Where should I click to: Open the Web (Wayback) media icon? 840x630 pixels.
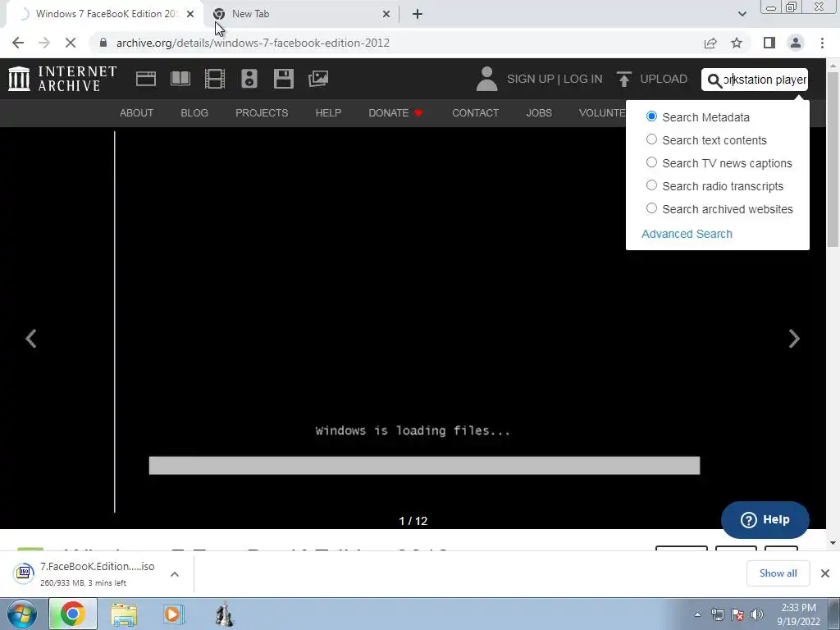146,79
